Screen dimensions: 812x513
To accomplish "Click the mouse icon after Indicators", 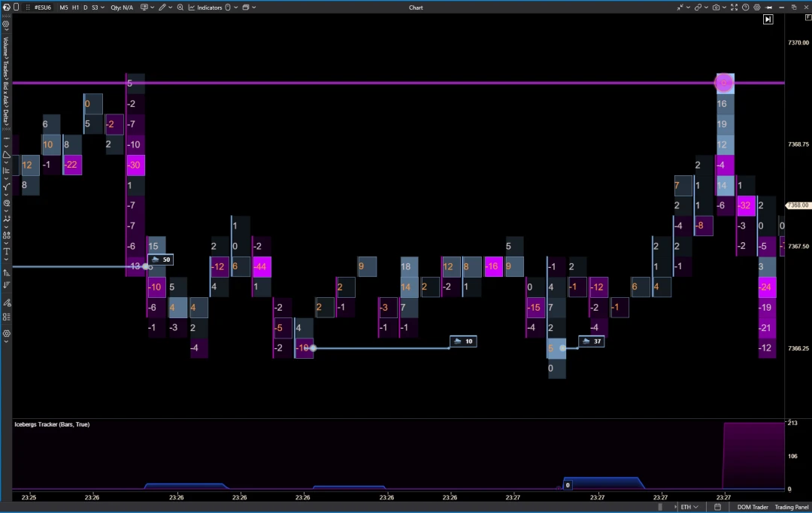I will point(228,8).
